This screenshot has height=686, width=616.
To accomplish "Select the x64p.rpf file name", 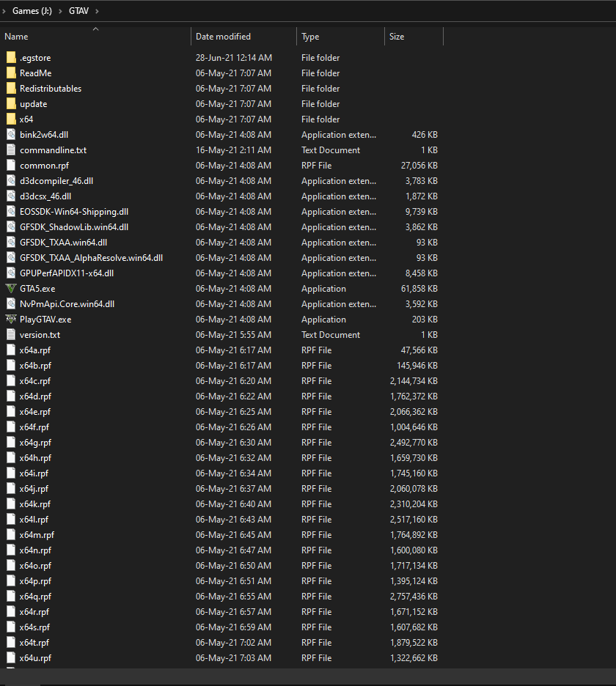I will pos(35,581).
